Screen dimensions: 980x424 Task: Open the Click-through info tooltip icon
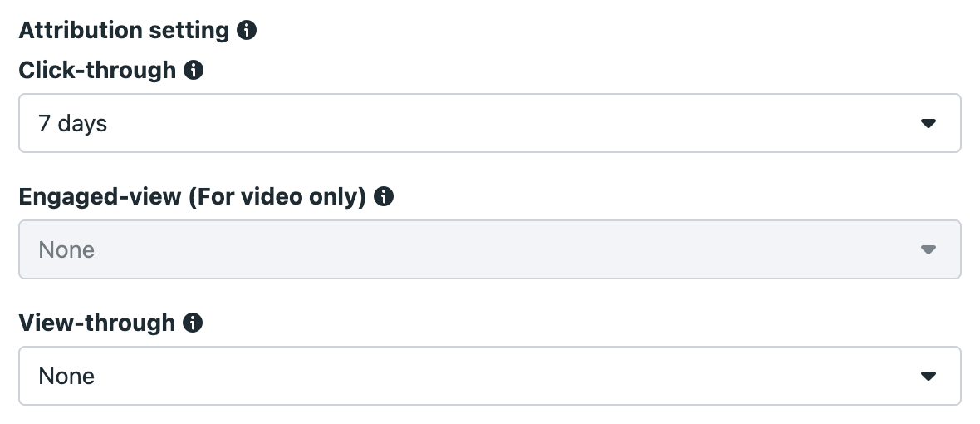point(194,70)
